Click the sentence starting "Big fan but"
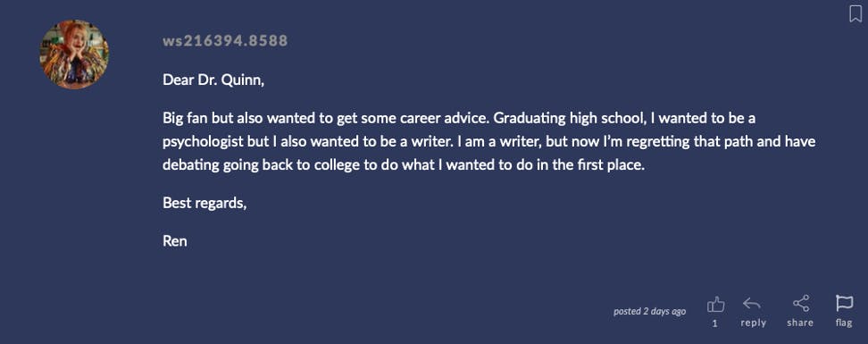Viewport: 868px width, 344px height. (x=326, y=118)
